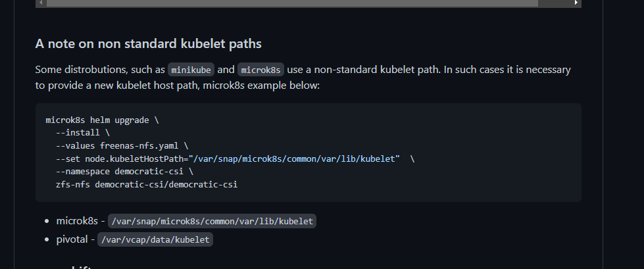
Task: Select the inline 'microk8s' code label in paragraph
Action: coord(260,70)
